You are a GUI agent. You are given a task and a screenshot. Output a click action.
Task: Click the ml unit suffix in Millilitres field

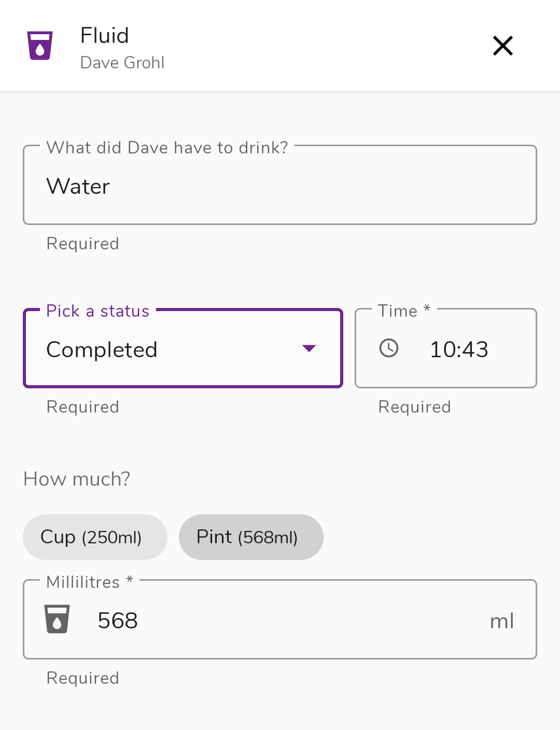pos(502,621)
